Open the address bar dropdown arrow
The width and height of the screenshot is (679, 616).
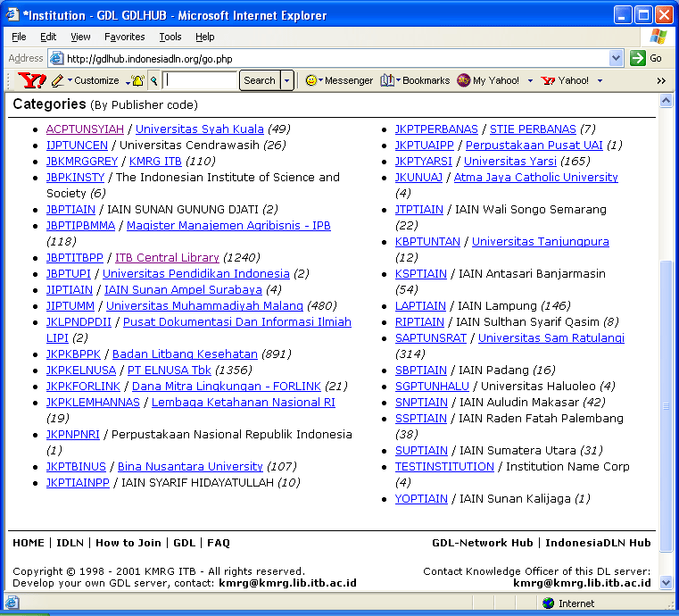point(616,58)
